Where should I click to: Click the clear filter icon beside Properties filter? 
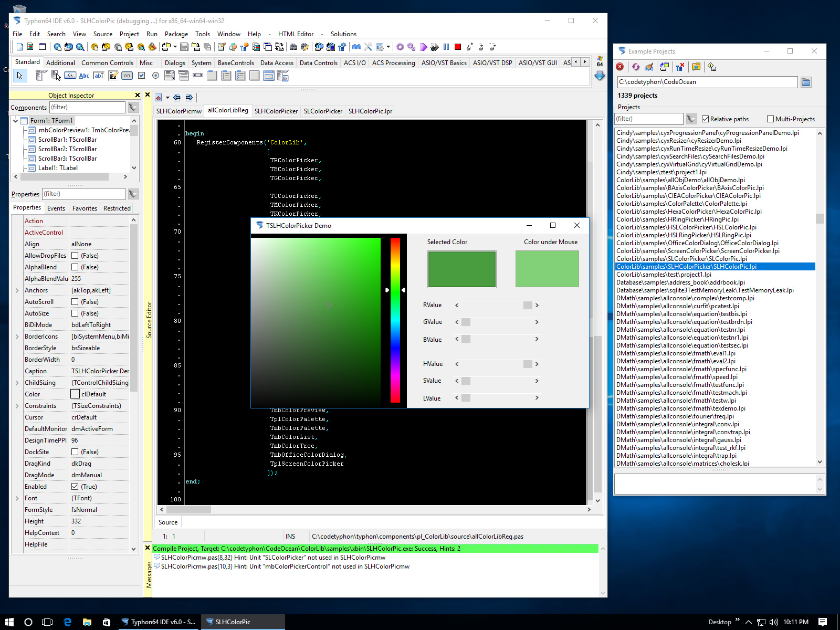pyautogui.click(x=133, y=194)
